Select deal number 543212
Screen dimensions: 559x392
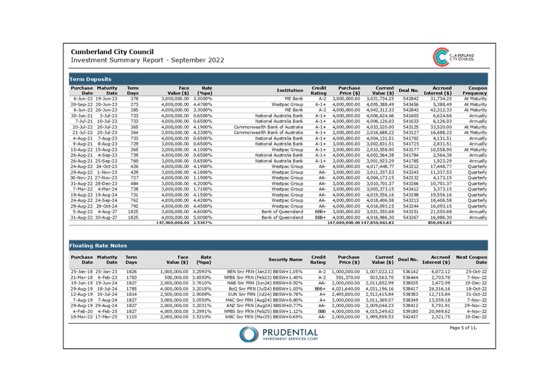pos(410,166)
